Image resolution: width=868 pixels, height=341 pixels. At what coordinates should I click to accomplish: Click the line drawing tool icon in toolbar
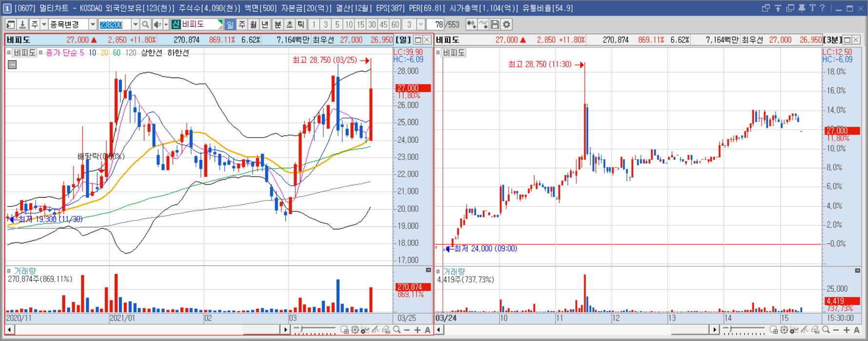(483, 24)
